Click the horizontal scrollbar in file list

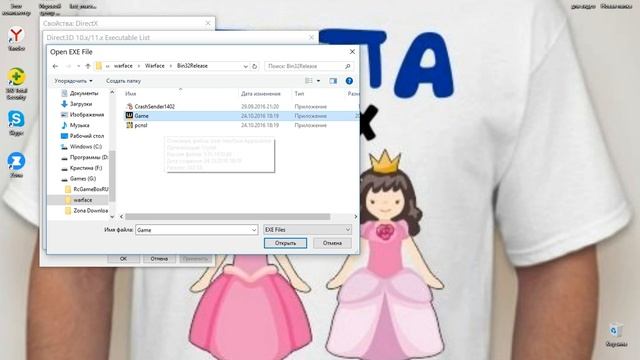tap(228, 217)
